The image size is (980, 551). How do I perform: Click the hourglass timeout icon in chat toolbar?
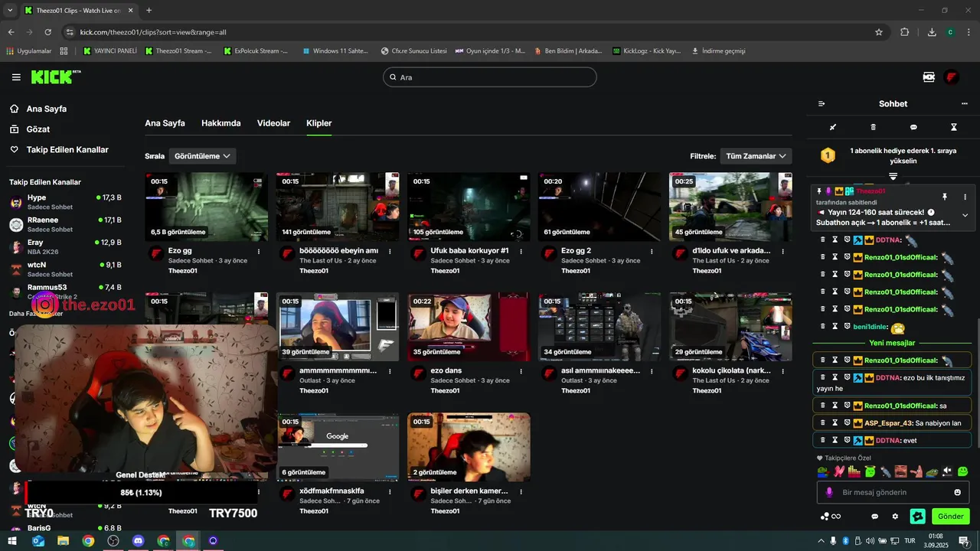pos(954,127)
